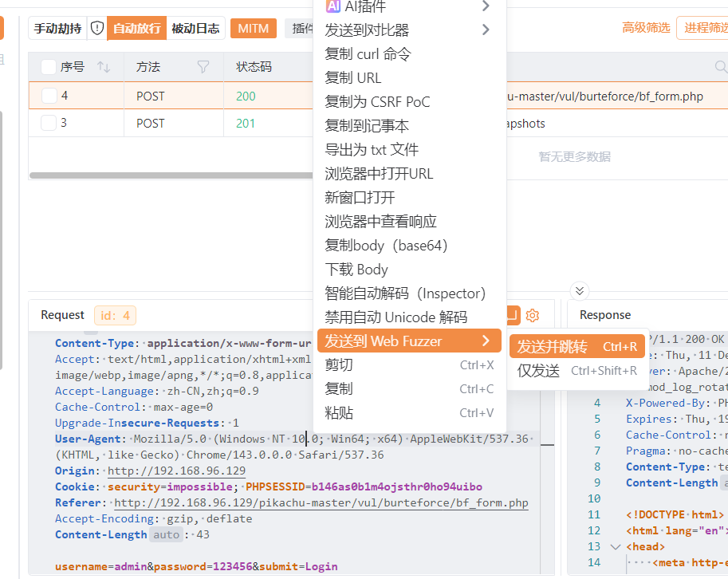Image resolution: width=728 pixels, height=579 pixels.
Task: Click the 进程筛选 button
Action: click(x=703, y=28)
